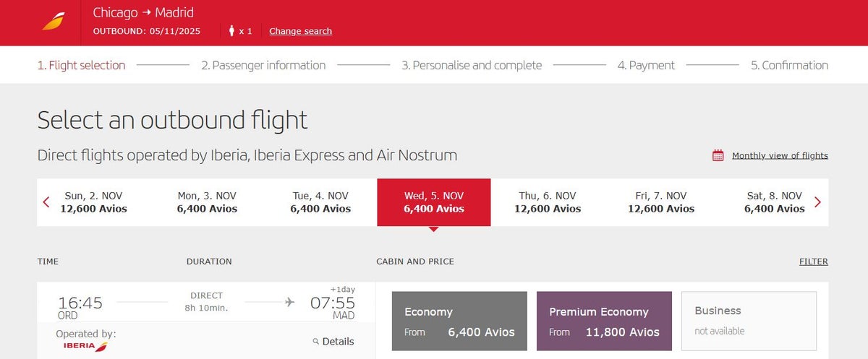Select Economy fare from 6,400 Avios

coord(459,321)
